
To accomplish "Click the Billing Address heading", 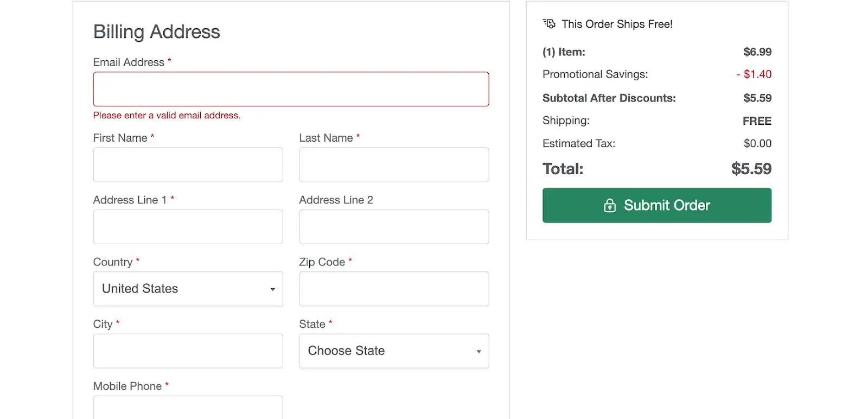I will (157, 32).
